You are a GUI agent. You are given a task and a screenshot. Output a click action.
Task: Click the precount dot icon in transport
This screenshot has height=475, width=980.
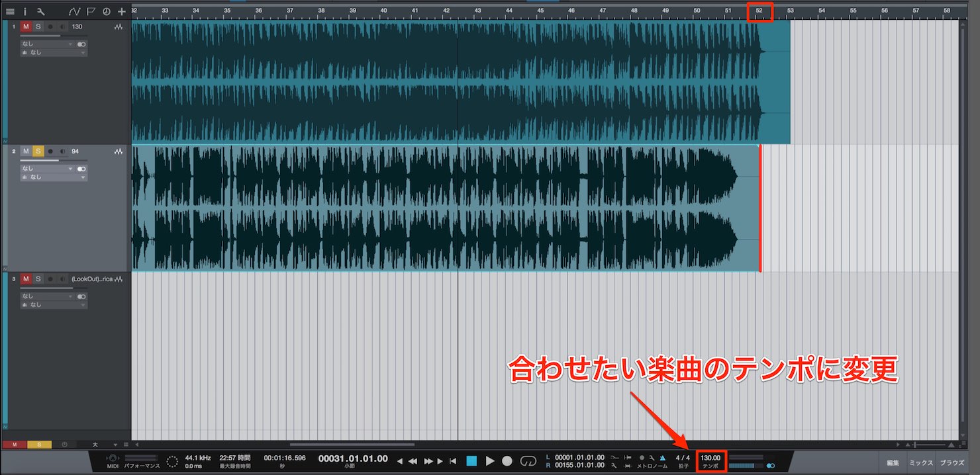[642, 458]
